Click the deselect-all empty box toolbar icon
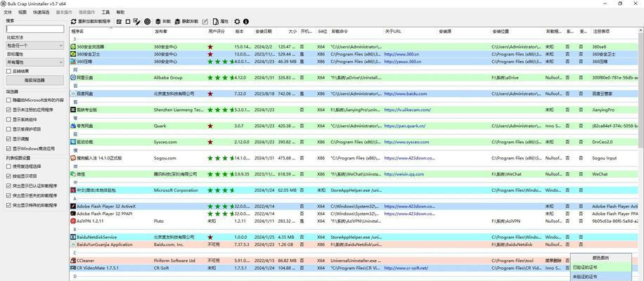The width and height of the screenshot is (644, 281). (128, 21)
